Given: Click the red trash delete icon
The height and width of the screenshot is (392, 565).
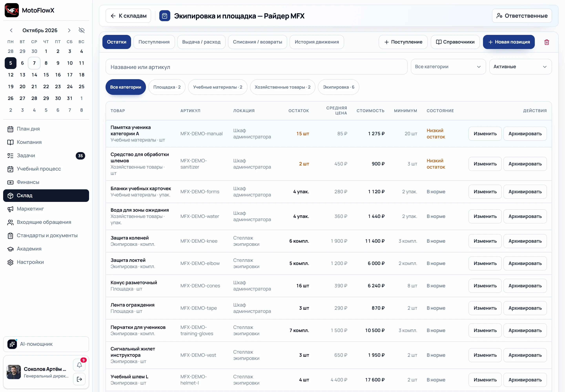Looking at the screenshot, I should pos(547,42).
